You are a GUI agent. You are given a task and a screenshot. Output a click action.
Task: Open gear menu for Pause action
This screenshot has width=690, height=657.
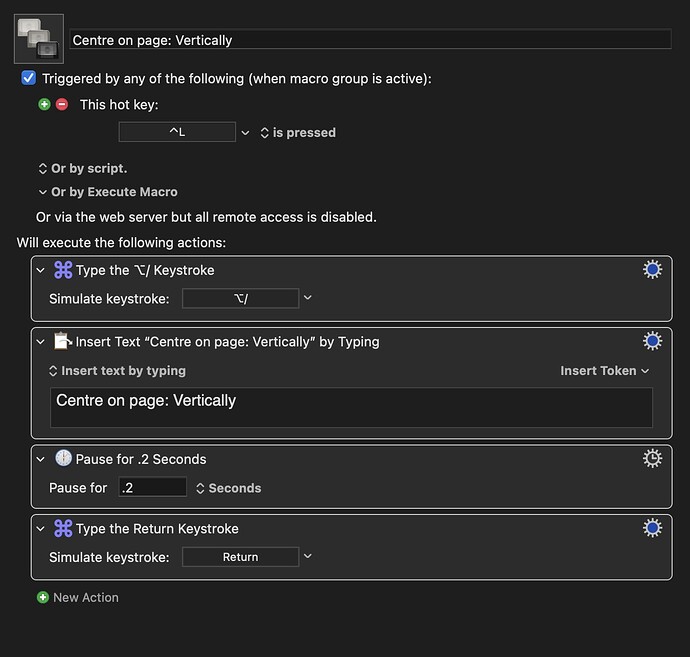click(x=652, y=458)
